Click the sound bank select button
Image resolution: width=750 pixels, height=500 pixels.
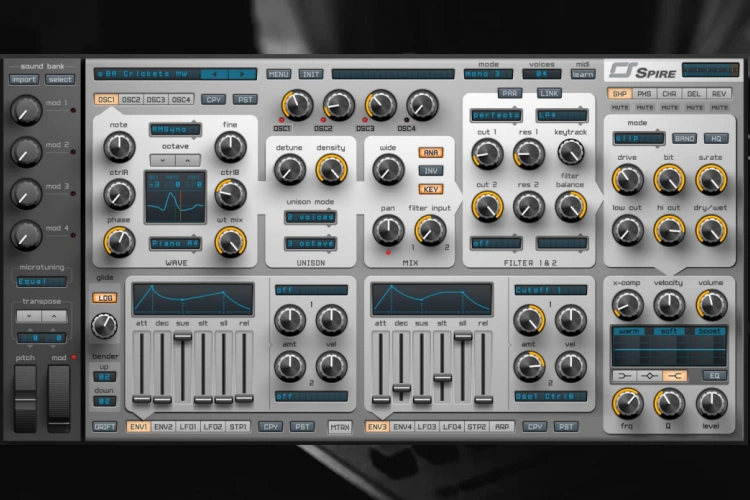click(60, 79)
